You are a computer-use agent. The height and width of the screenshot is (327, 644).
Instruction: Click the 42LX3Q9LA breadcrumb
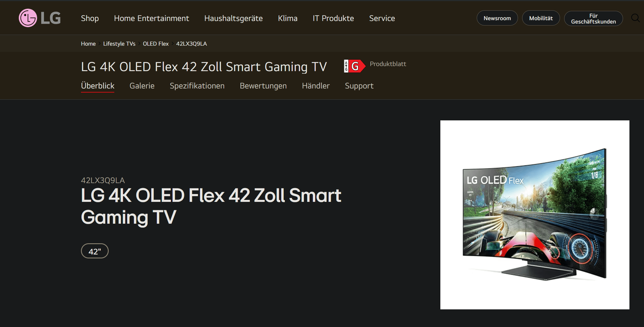(192, 44)
